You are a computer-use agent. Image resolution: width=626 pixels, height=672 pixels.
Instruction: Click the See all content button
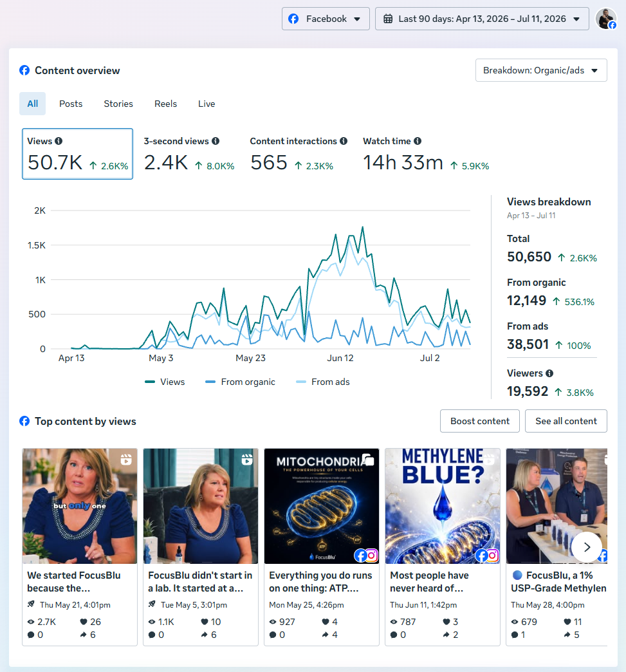point(566,421)
